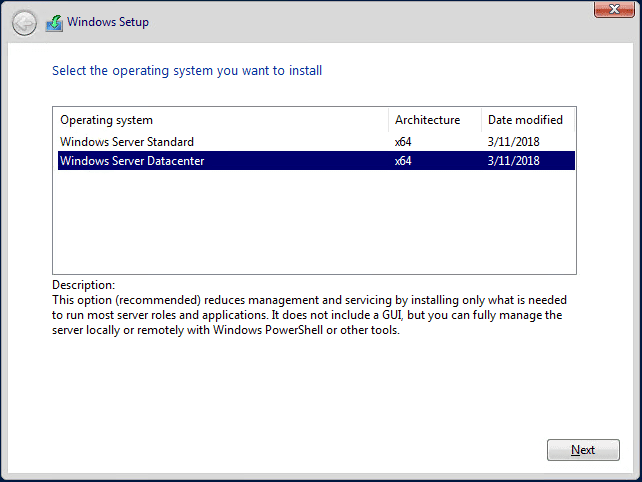Image resolution: width=642 pixels, height=482 pixels.
Task: Click the Windows Setup title bar icon
Action: (x=54, y=23)
